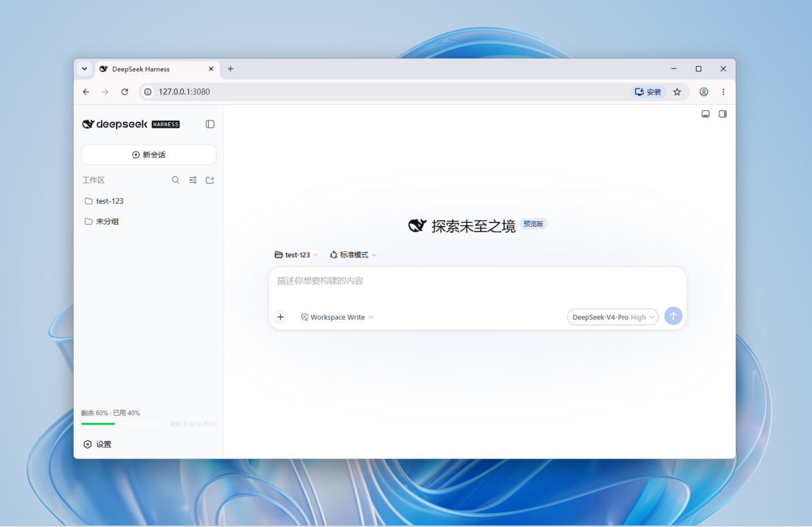Open the 标准模式 mode dropdown

click(353, 255)
